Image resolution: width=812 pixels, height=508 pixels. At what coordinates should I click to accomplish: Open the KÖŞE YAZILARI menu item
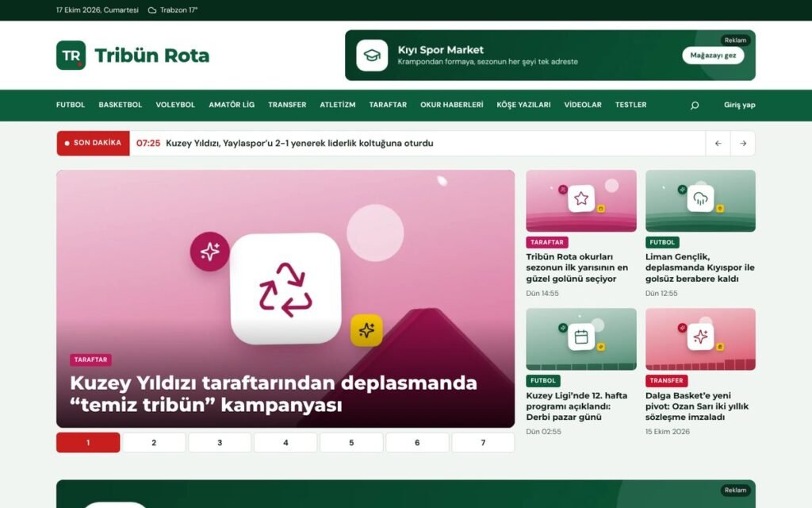point(523,105)
